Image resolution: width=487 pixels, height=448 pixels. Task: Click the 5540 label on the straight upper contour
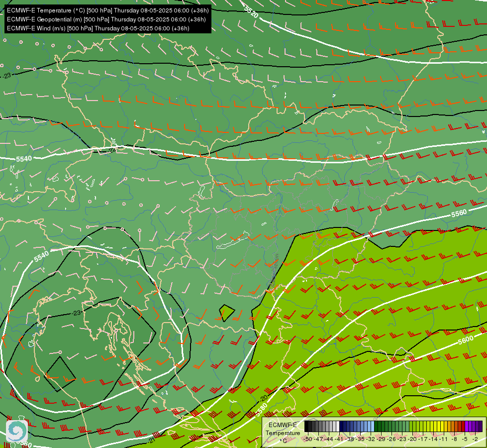tap(23, 159)
